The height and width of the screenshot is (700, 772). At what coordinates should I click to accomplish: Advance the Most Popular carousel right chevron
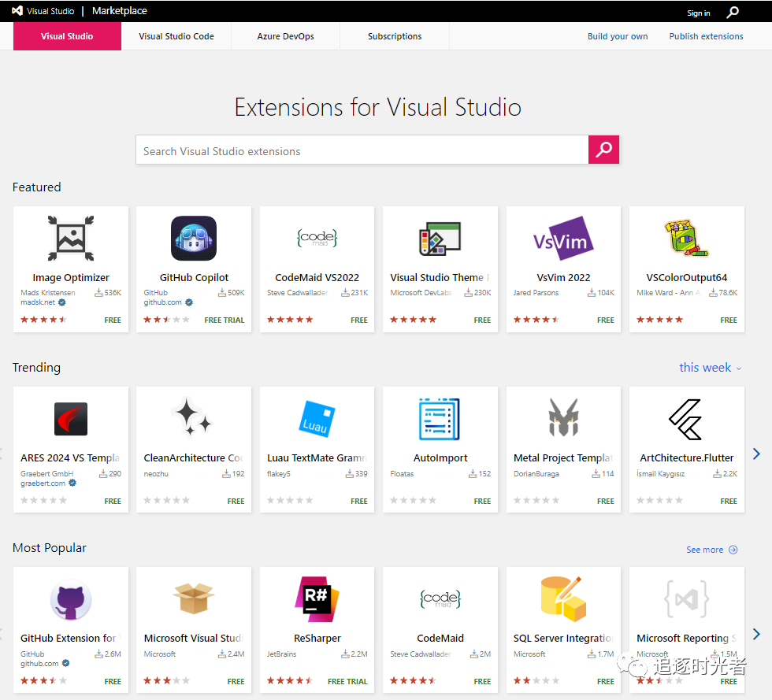(757, 634)
